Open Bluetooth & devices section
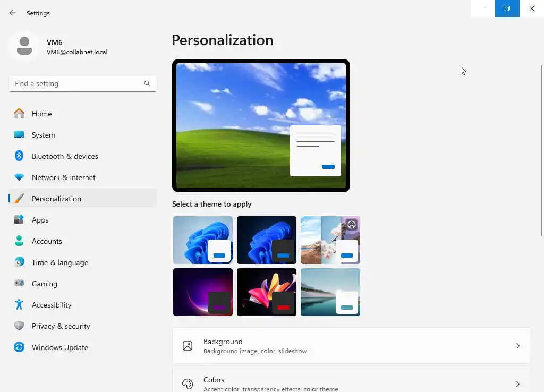544x392 pixels. click(65, 156)
